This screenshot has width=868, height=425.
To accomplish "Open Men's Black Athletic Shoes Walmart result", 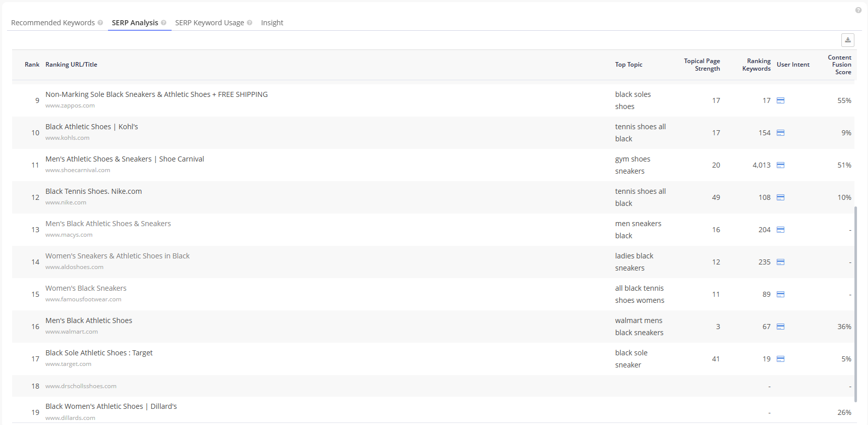I will click(89, 321).
